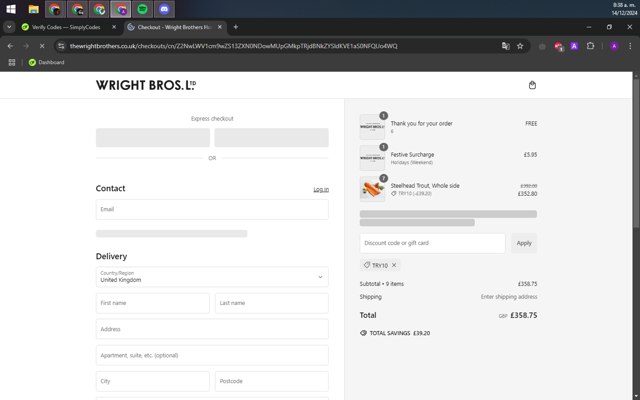Click the £352.80 trout price

(x=527, y=194)
